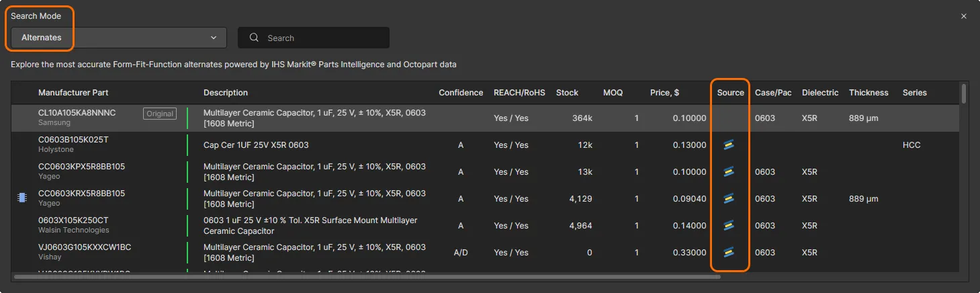Sort by the Stock column header
Viewport: 980px width, 293px height.
click(x=567, y=93)
